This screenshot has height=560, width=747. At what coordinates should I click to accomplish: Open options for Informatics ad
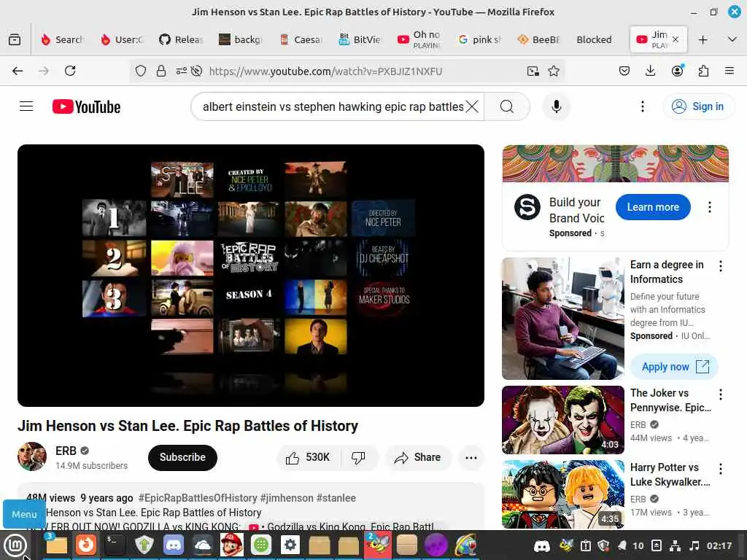point(721,266)
